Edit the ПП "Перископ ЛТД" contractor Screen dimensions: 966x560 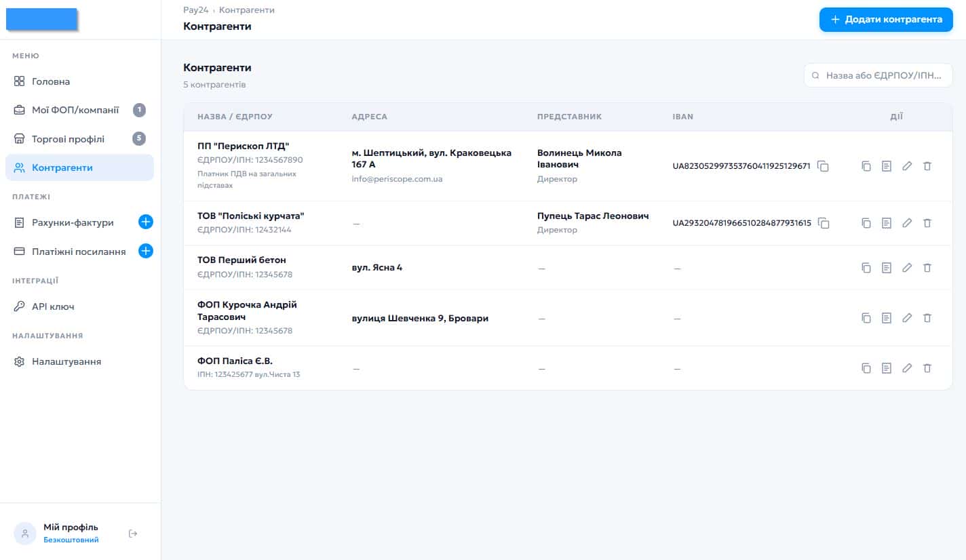tap(907, 166)
